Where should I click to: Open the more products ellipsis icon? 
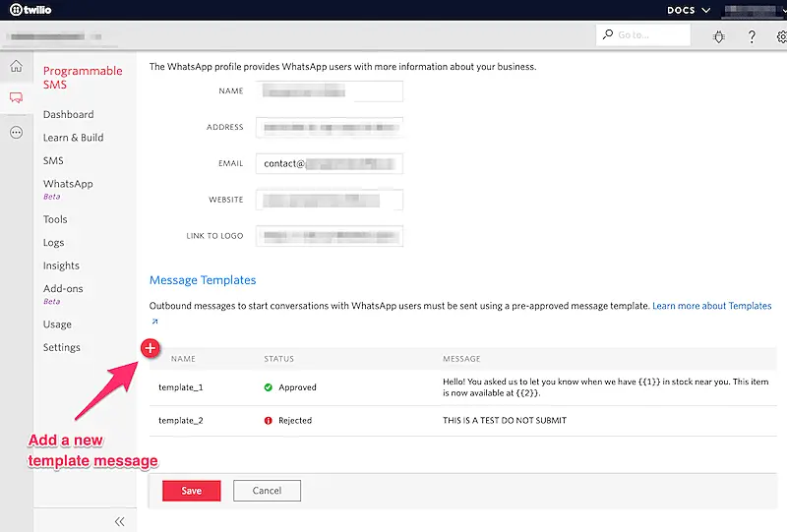[x=16, y=132]
